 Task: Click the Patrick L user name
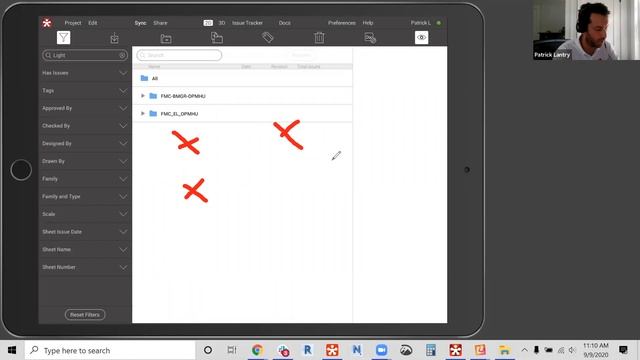pyautogui.click(x=421, y=23)
